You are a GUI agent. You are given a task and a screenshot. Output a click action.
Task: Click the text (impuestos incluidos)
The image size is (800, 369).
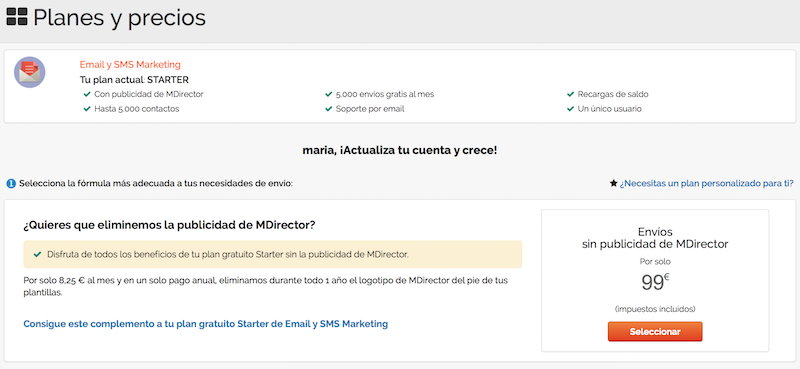pos(655,309)
